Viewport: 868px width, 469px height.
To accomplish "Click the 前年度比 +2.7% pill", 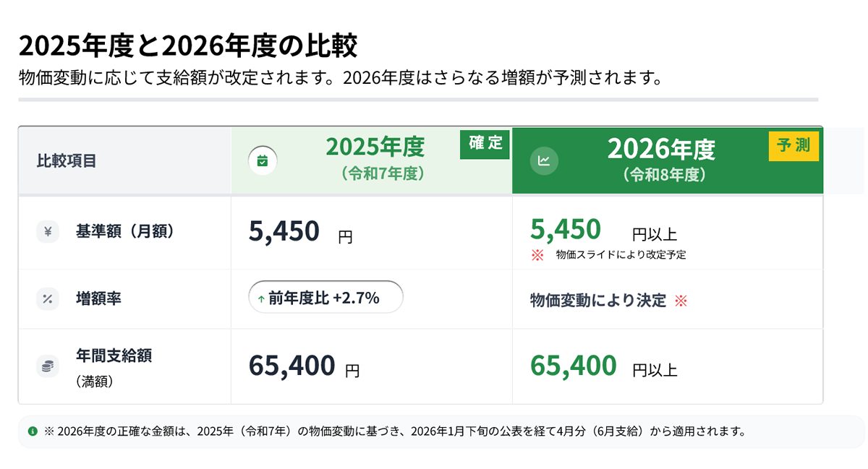I will [x=325, y=298].
